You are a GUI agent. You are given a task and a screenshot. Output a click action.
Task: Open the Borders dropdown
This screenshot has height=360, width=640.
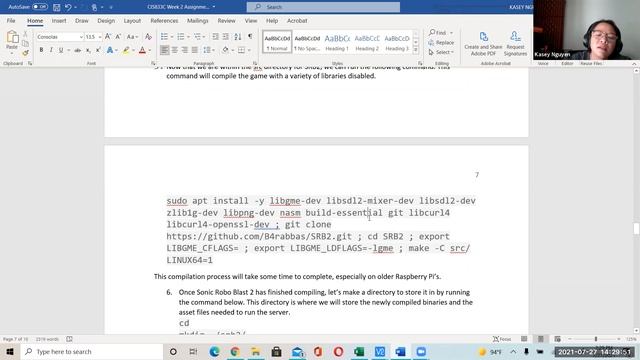249,50
